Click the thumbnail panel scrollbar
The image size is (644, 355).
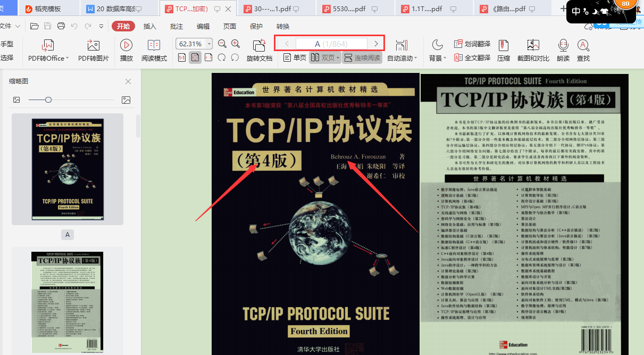[x=138, y=125]
